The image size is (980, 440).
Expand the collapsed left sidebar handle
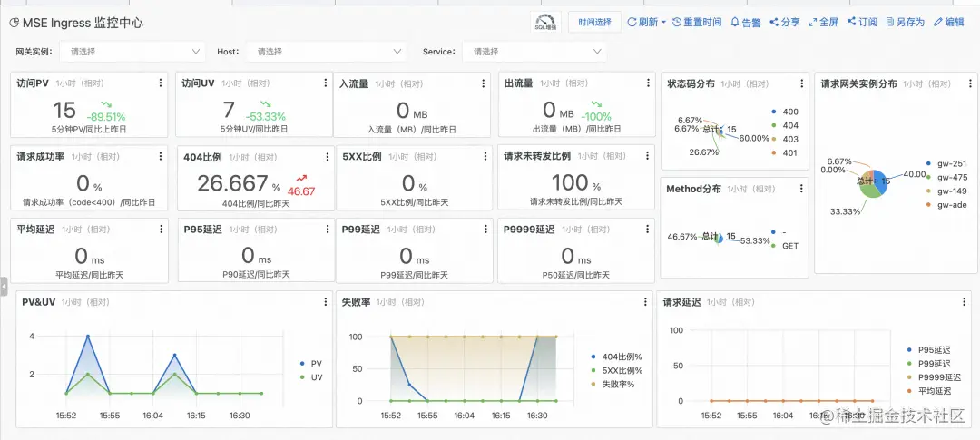point(4,287)
